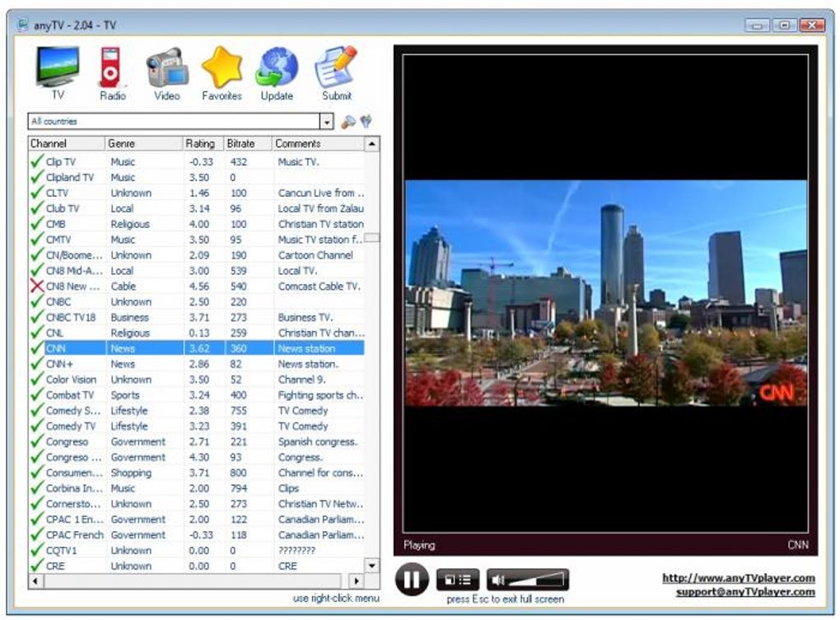Image resolution: width=840 pixels, height=620 pixels.
Task: Select the CMTV music channel
Action: [197, 240]
